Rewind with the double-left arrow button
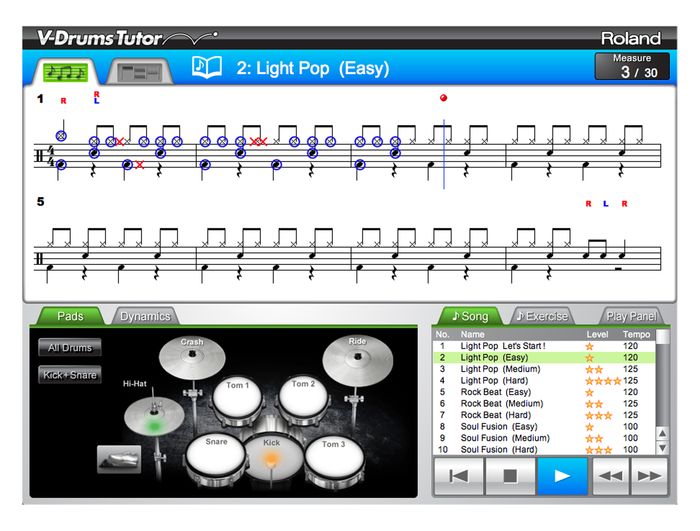The height and width of the screenshot is (531, 700). coord(611,476)
